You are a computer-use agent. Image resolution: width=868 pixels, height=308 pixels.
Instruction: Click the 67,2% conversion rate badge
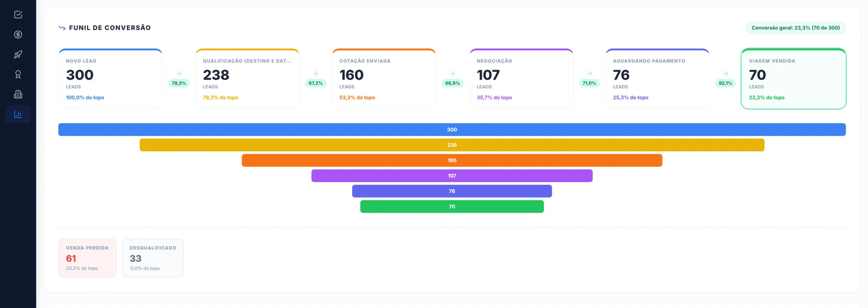(315, 83)
